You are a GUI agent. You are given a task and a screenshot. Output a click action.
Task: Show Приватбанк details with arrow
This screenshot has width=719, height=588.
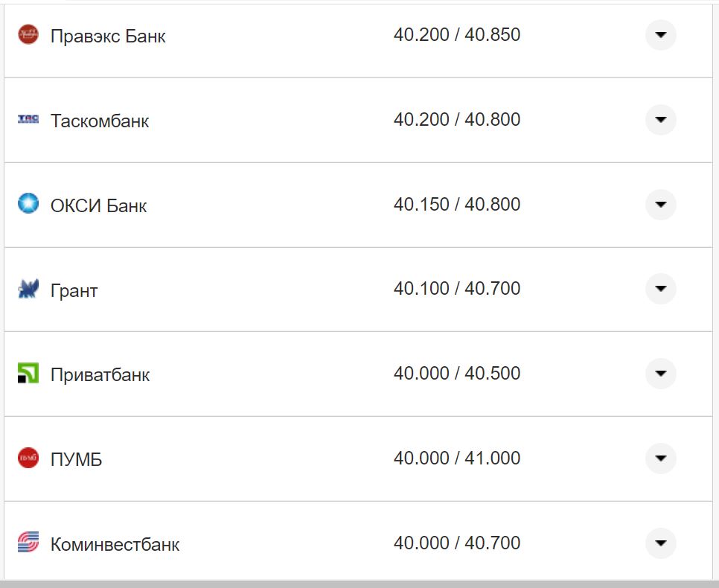tap(660, 374)
